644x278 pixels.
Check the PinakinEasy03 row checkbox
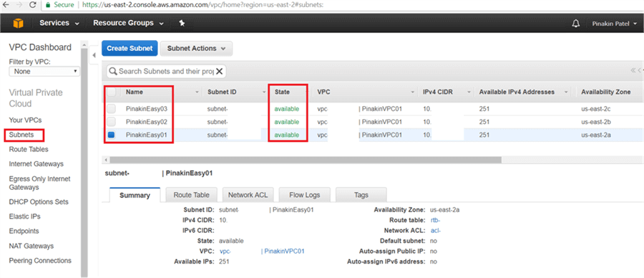point(112,109)
